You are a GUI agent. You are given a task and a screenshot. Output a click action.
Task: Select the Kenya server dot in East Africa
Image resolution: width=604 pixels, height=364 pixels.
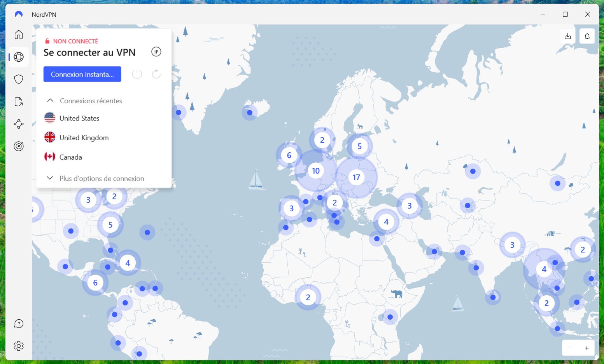[390, 317]
